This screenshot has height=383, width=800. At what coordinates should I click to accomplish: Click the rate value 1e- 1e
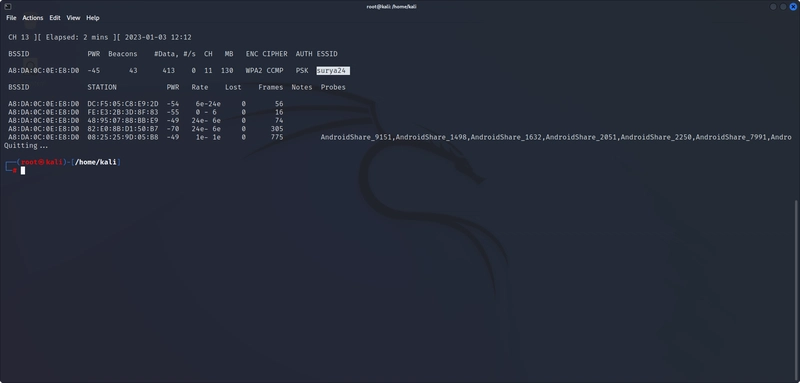(x=208, y=137)
